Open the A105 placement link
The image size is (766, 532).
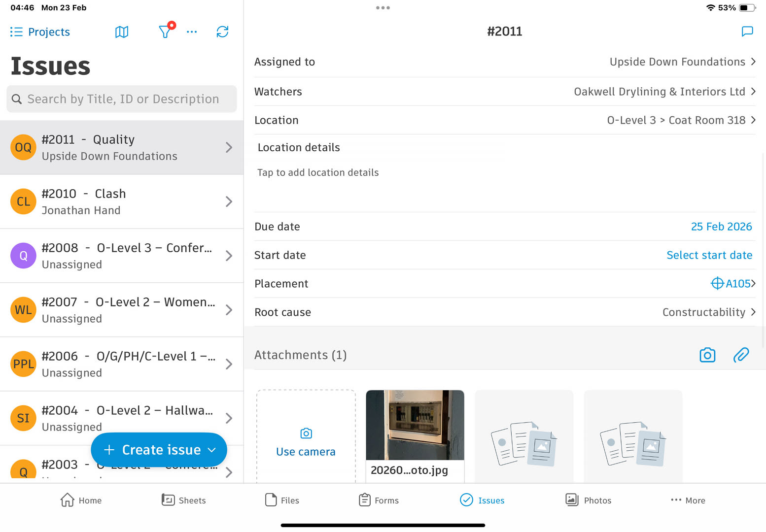(x=738, y=283)
